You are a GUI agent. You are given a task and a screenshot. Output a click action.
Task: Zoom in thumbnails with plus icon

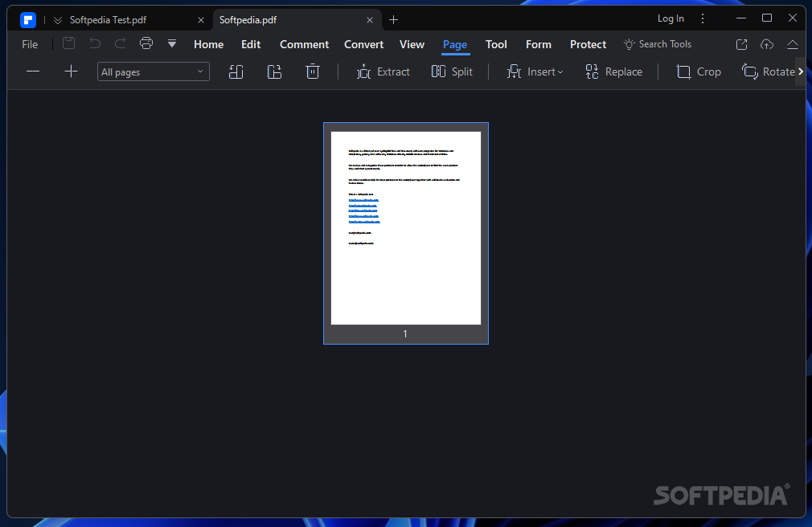pos(71,71)
